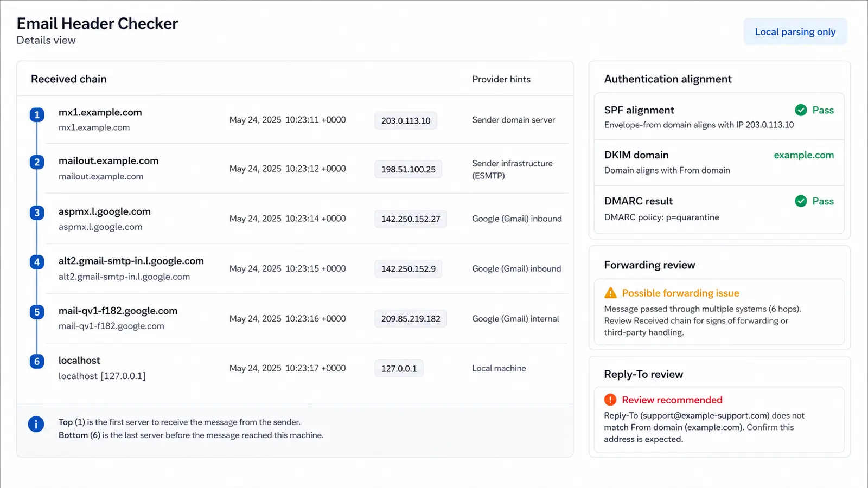Click the Local machine provider hint
The height and width of the screenshot is (488, 868).
[499, 368]
